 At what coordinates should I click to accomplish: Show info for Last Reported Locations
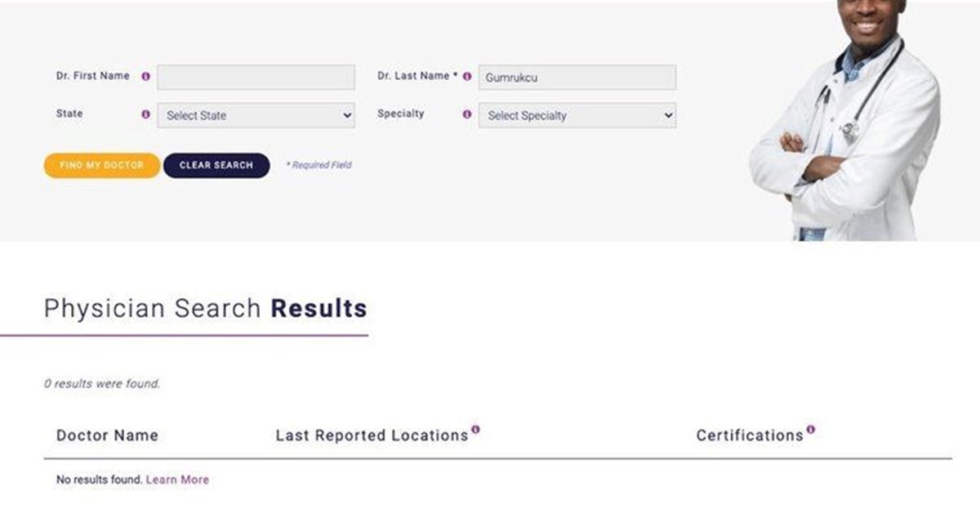[x=475, y=429]
